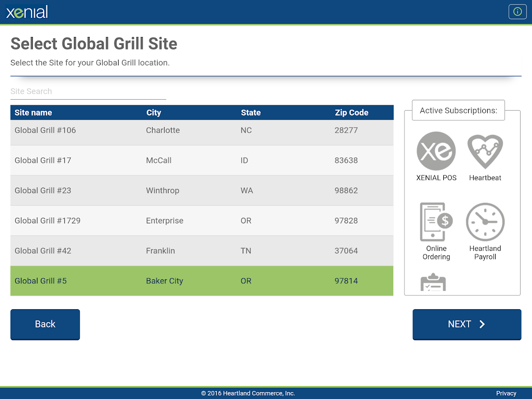Click zip code 37064
Image resolution: width=532 pixels, height=399 pixels.
pyautogui.click(x=346, y=251)
